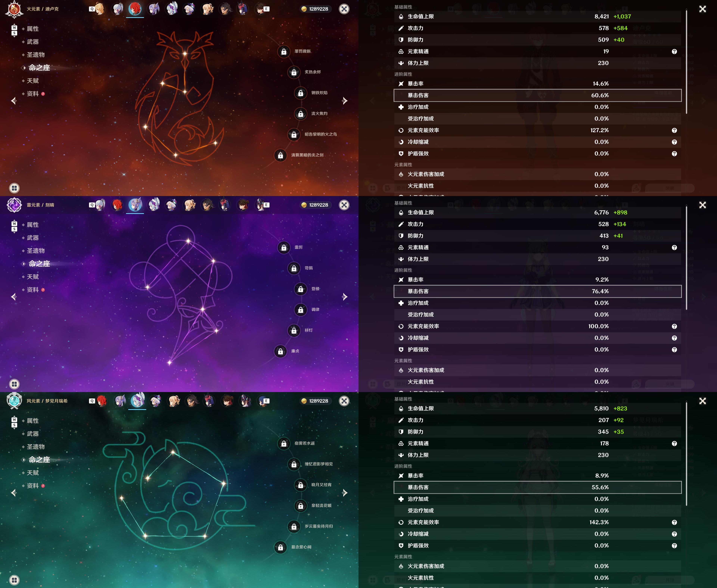
Task: Select the 岁云暮矣待月归 constellation node
Action: (x=294, y=526)
